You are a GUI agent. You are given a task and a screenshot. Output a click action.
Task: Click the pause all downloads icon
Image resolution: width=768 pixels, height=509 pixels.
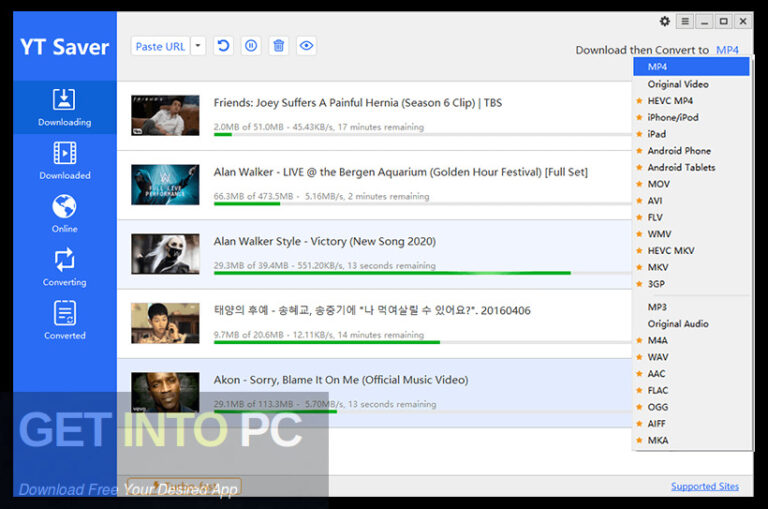coord(251,46)
